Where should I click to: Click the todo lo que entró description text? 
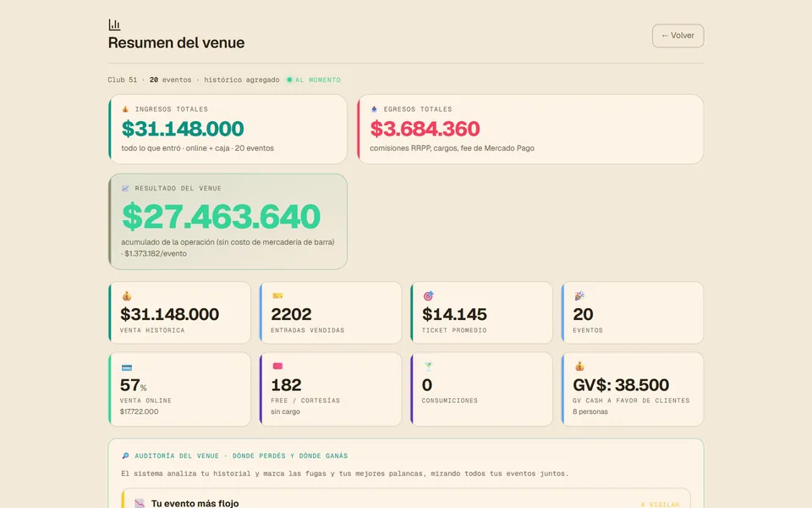(198, 148)
